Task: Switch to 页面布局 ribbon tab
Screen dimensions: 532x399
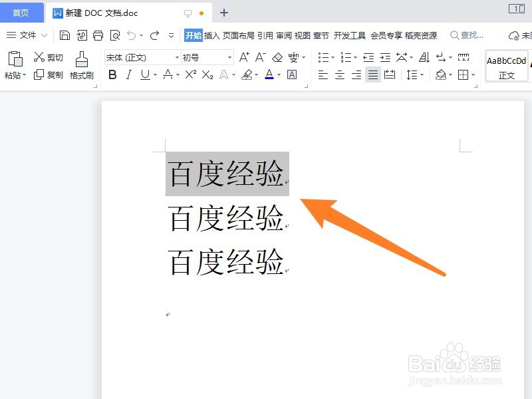Action: click(x=239, y=35)
